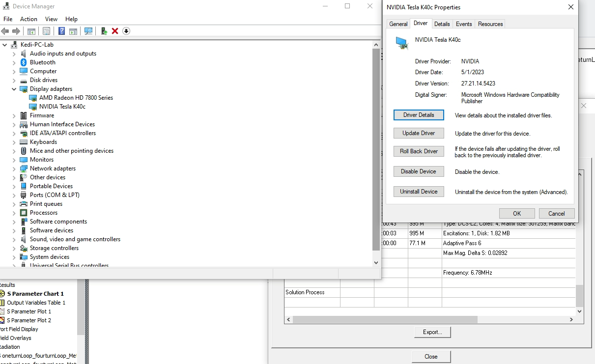This screenshot has height=364, width=595.
Task: Expand the IDE ATA/ATAPI controllers category
Action: (14, 133)
